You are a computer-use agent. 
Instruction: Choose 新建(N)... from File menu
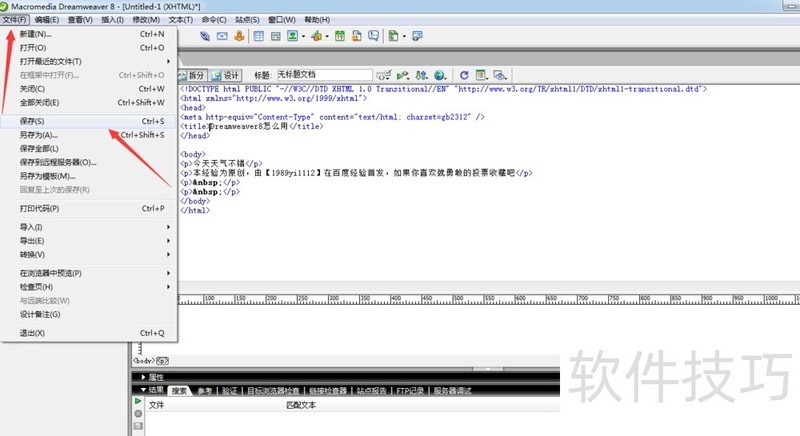(x=89, y=34)
